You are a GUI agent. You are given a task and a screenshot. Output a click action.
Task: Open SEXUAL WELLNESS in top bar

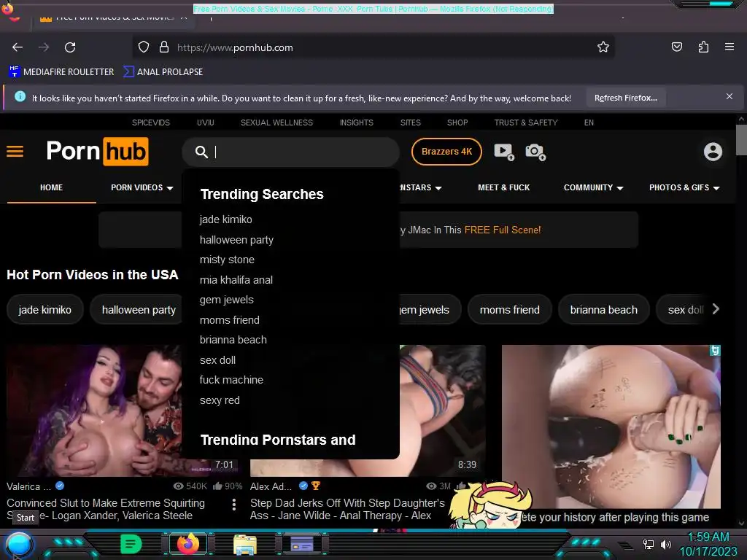(x=276, y=122)
